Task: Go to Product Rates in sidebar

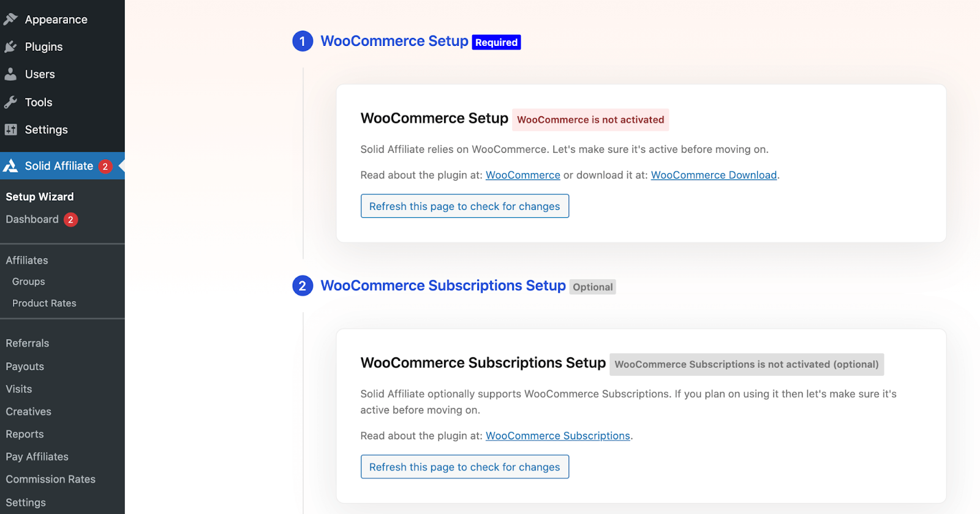Action: pos(44,303)
